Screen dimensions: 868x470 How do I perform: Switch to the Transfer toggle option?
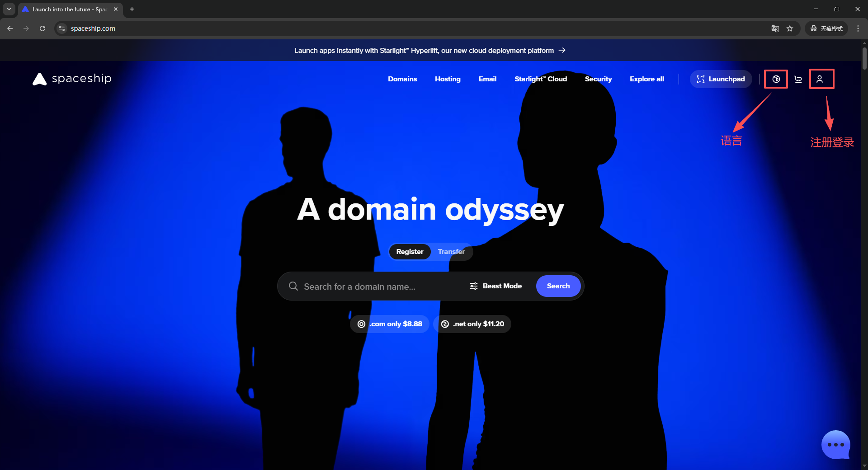pyautogui.click(x=451, y=252)
